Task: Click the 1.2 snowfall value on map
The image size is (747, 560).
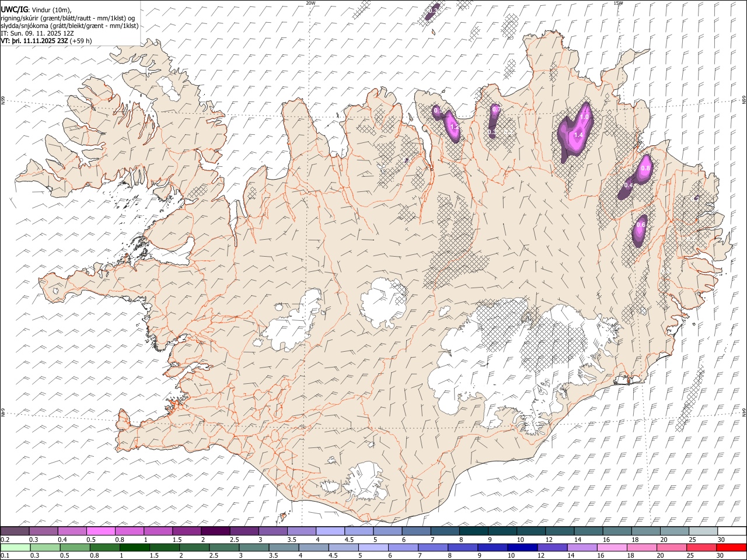Action: 454,126
